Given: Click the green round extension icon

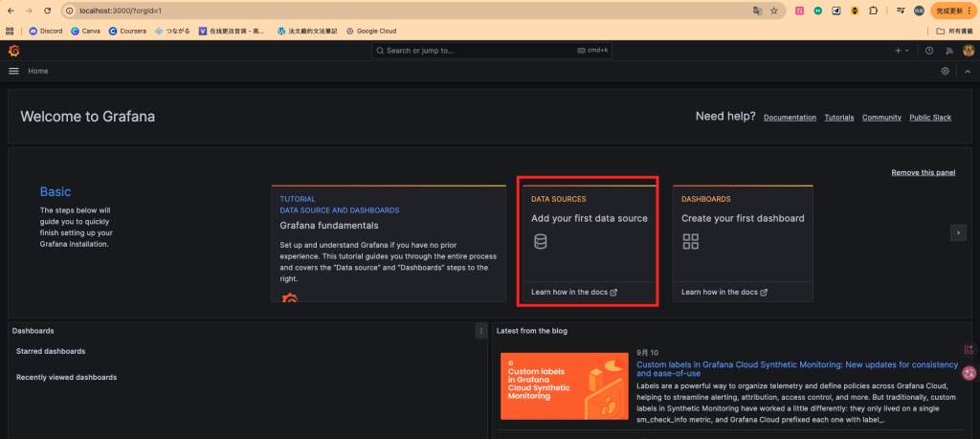Looking at the screenshot, I should tap(817, 11).
